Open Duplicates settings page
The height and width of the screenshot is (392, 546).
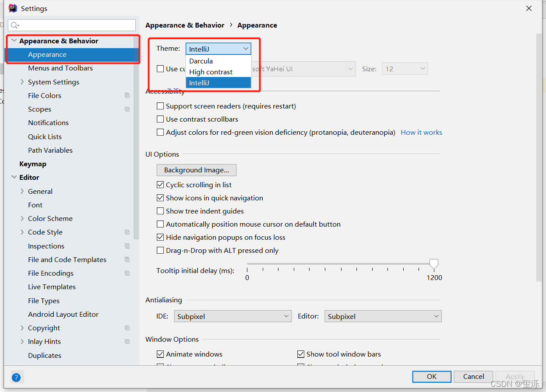point(45,355)
